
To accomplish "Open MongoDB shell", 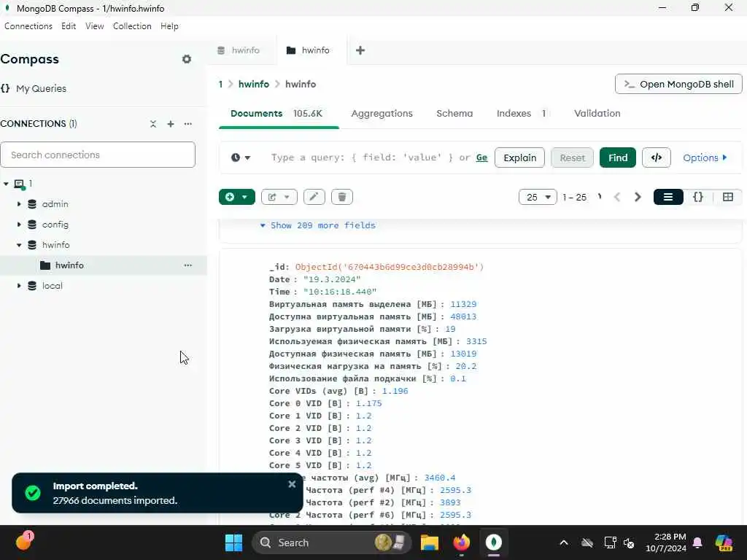I will [x=678, y=85].
